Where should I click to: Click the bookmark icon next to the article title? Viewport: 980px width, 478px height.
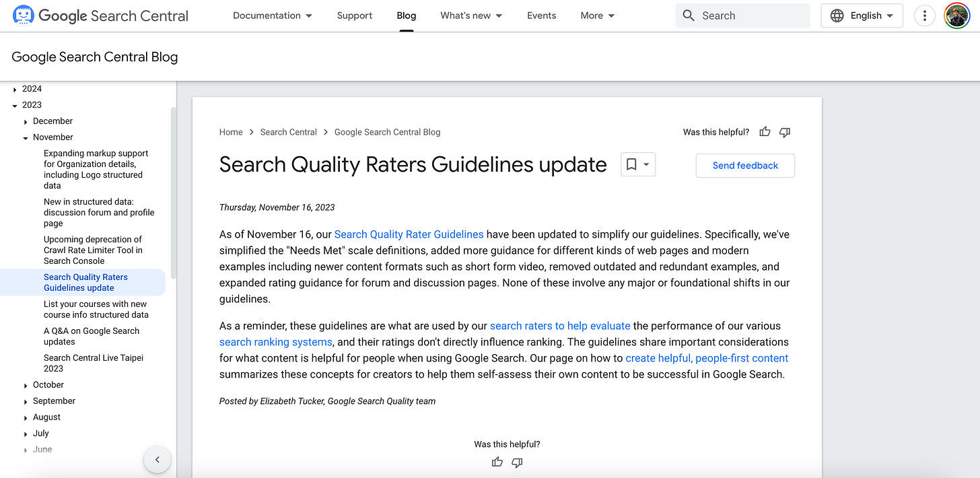[631, 164]
